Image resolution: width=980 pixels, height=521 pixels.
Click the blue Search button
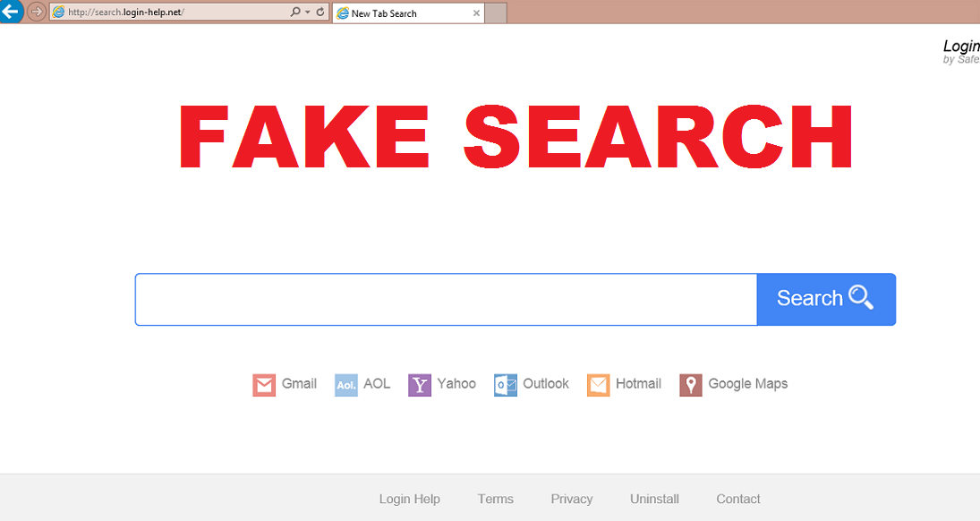tap(826, 299)
